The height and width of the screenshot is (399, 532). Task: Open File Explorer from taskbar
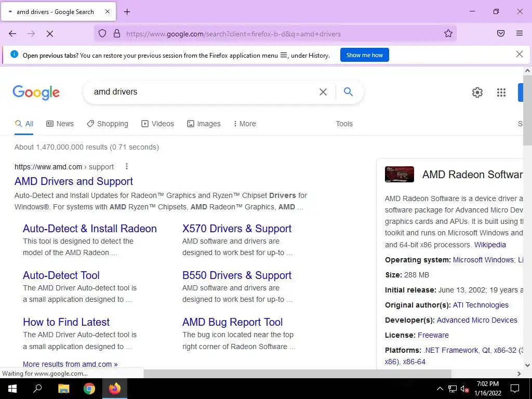(x=63, y=389)
